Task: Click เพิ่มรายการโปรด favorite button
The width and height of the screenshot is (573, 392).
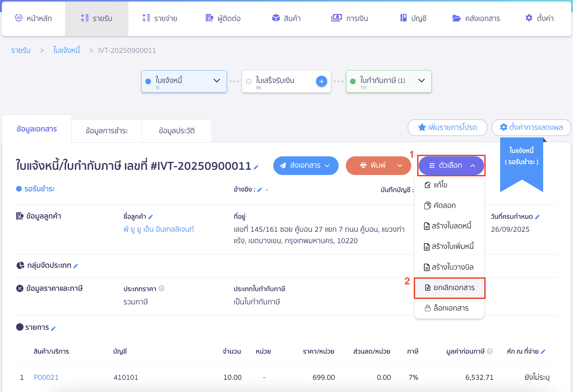Action: point(447,128)
